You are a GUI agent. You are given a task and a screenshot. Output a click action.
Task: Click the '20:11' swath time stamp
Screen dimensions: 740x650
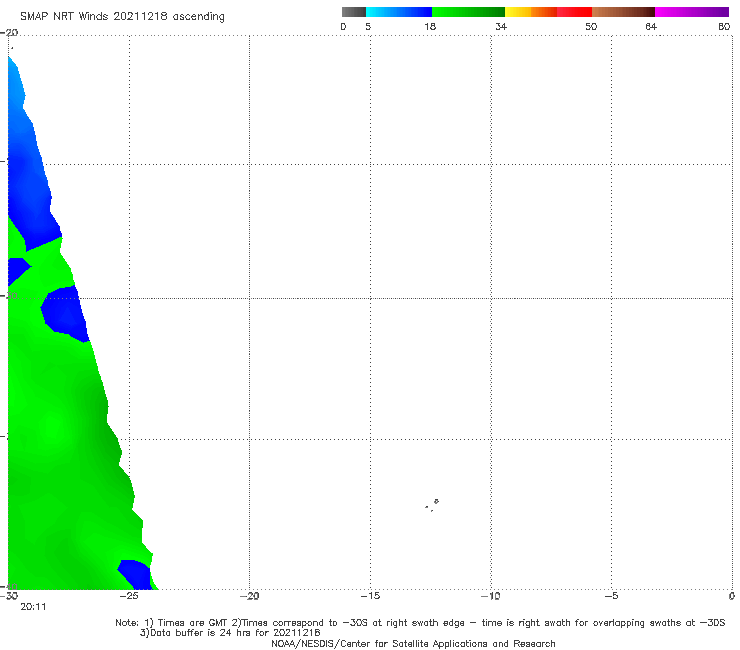pyautogui.click(x=33, y=607)
